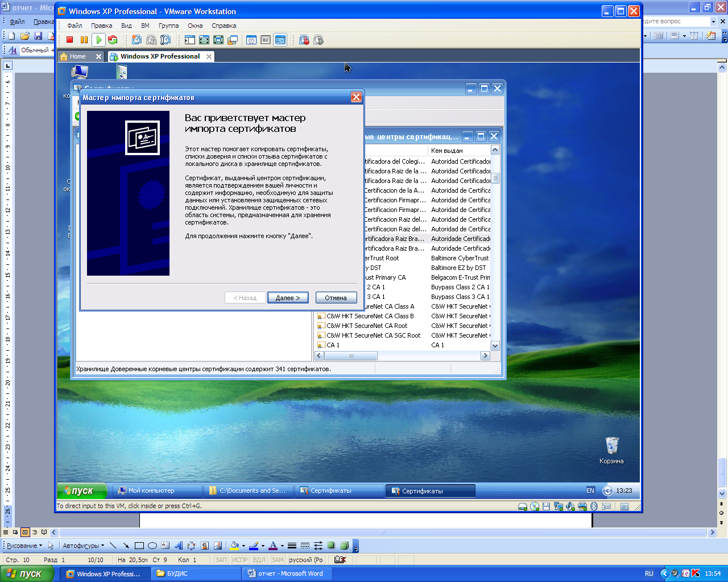
Task: Click the VMware Unity mode icon with warning
Action: [x=233, y=40]
